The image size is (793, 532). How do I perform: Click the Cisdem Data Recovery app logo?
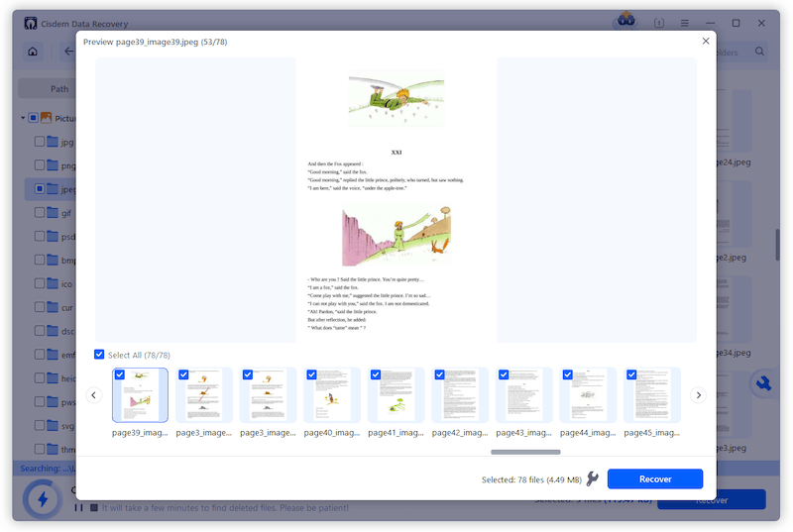31,23
